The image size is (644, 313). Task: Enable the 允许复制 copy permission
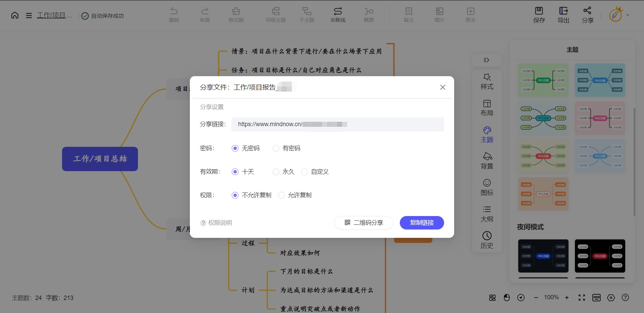tap(281, 195)
